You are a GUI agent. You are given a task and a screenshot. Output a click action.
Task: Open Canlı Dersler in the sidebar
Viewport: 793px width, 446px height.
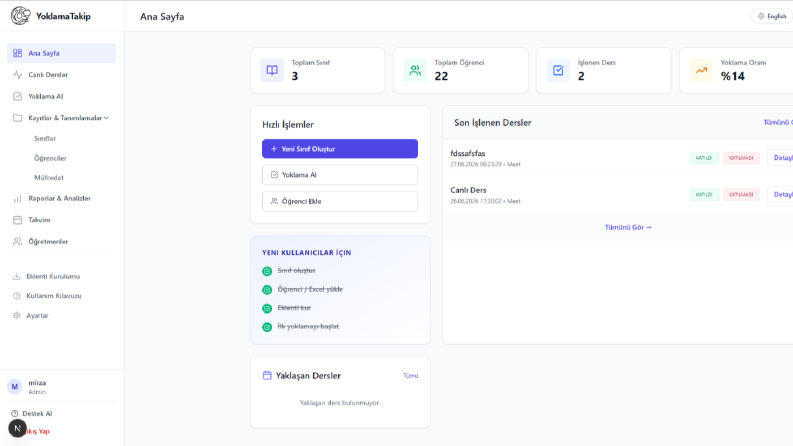[x=61, y=75]
